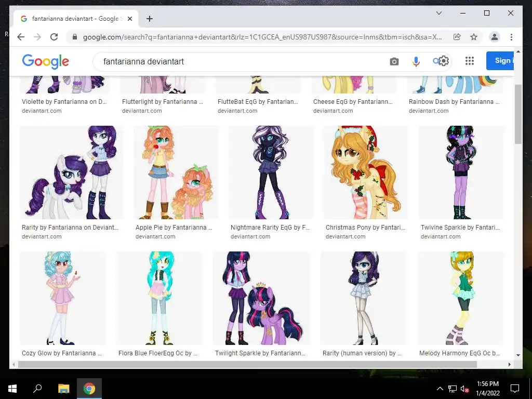This screenshot has height=399, width=532.
Task: Open the Rarity by Fantarianna thumbnail
Action: tap(72, 172)
